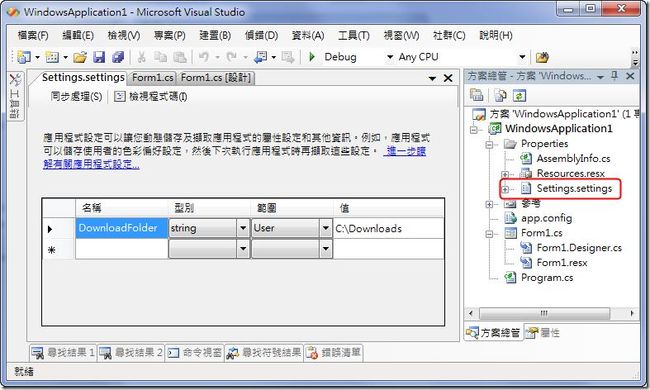
Task: Click the C:\Downloads value cell
Action: 388,228
